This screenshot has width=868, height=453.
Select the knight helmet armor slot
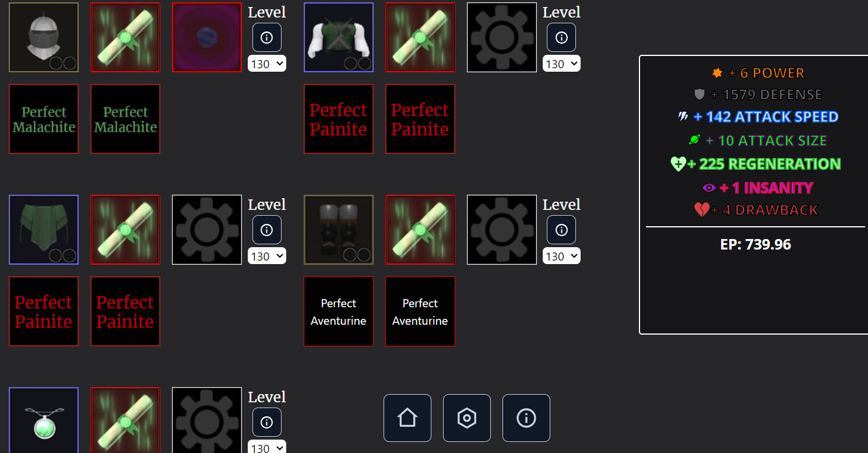[44, 37]
